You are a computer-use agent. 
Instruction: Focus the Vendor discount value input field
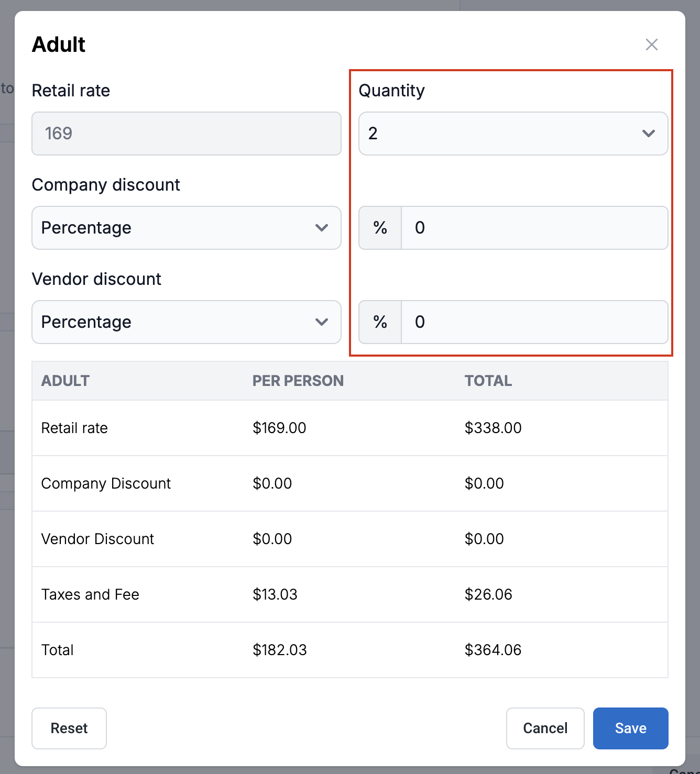coord(533,322)
